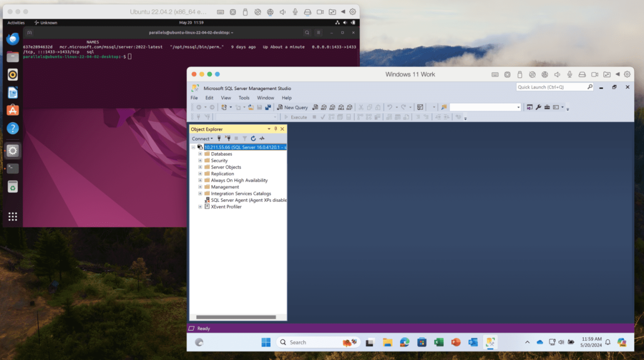Refresh the Object Explorer tree

tap(253, 138)
